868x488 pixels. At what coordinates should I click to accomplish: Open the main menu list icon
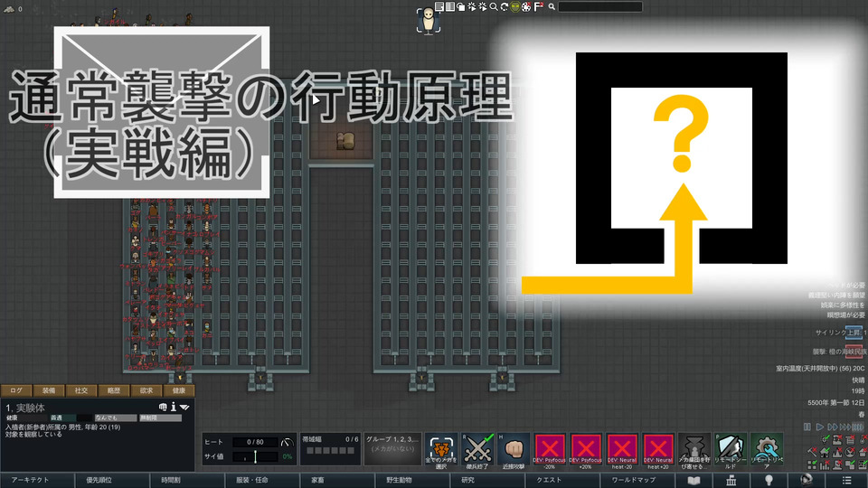[x=847, y=480]
